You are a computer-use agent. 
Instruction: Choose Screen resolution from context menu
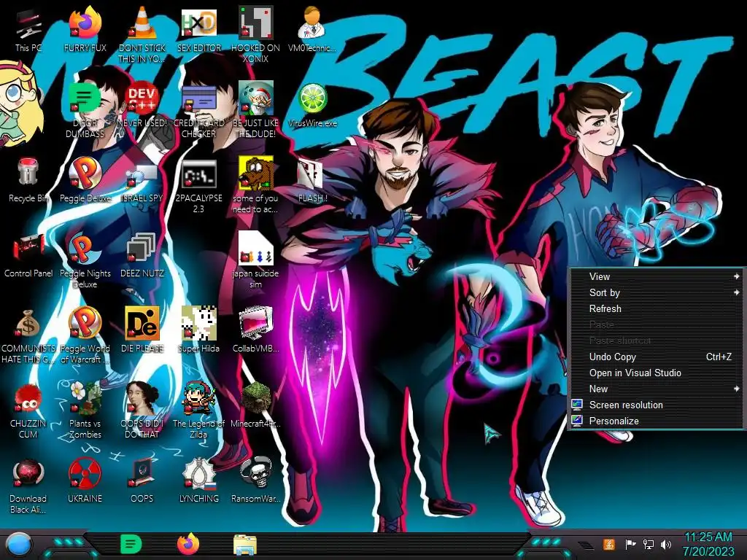[657, 405]
